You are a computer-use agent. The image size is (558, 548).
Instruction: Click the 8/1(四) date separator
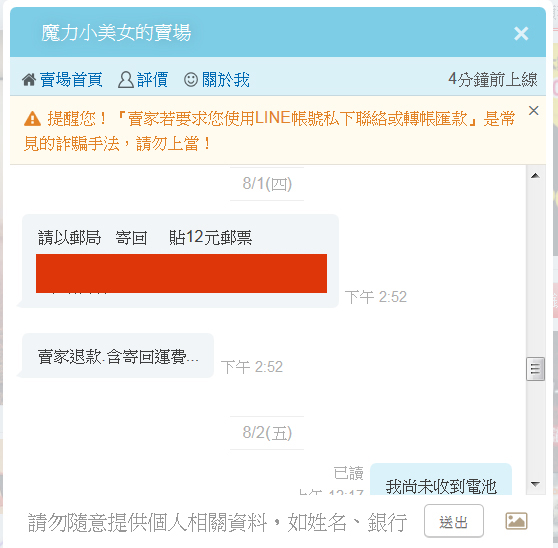click(267, 184)
